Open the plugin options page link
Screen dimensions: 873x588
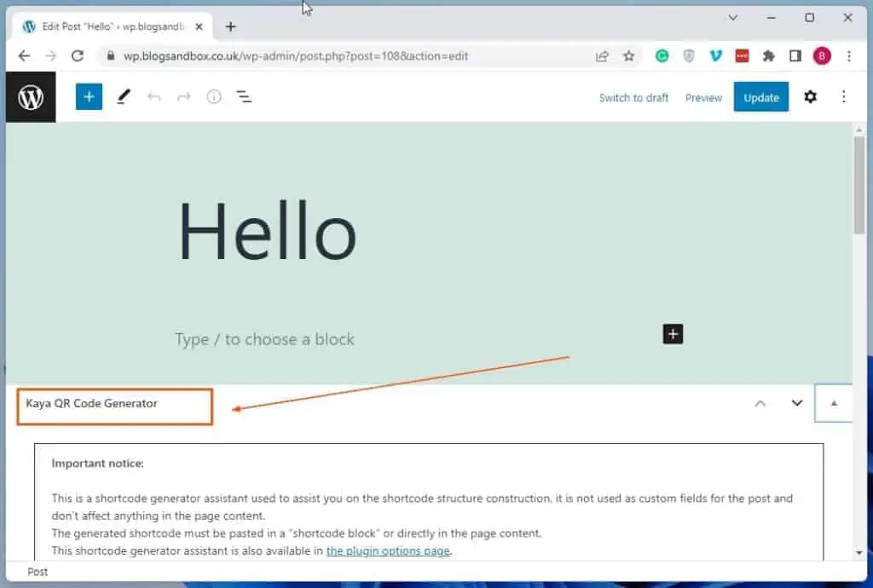[388, 551]
